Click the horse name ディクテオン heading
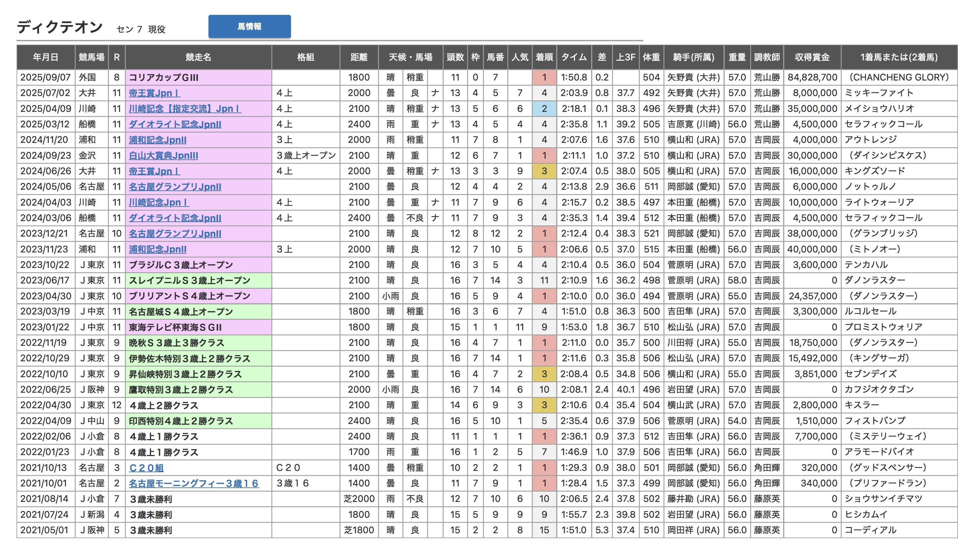 click(60, 27)
